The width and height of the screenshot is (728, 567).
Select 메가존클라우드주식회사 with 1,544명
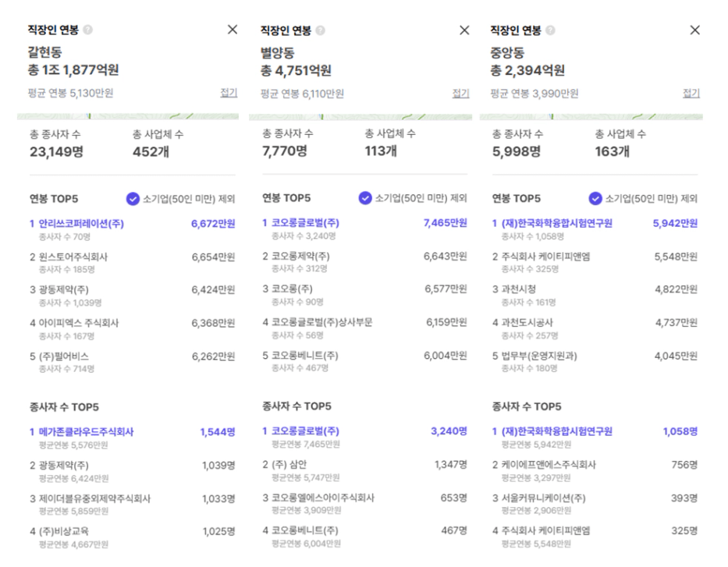[133, 438]
